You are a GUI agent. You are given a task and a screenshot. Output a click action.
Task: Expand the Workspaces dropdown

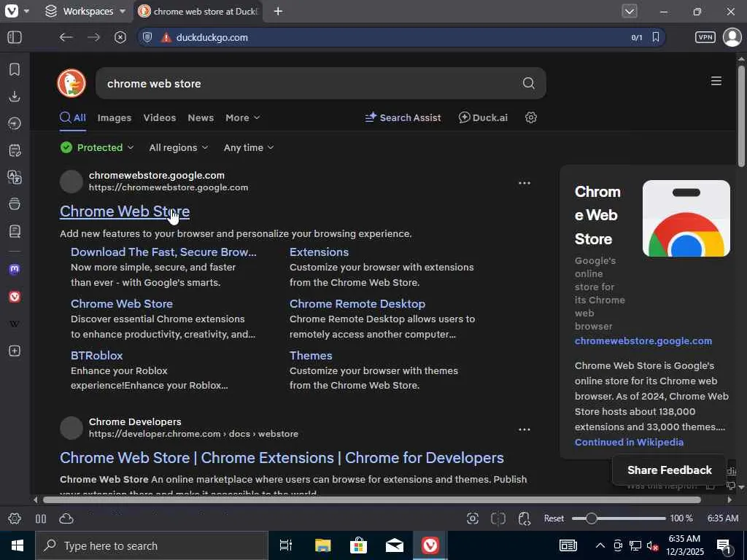tap(123, 11)
